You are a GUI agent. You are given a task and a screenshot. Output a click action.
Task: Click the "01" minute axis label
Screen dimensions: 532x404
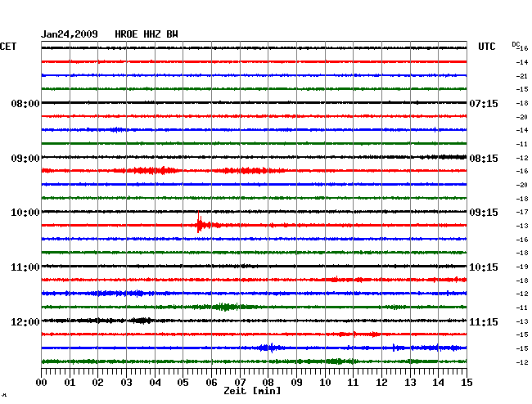[x=70, y=383]
